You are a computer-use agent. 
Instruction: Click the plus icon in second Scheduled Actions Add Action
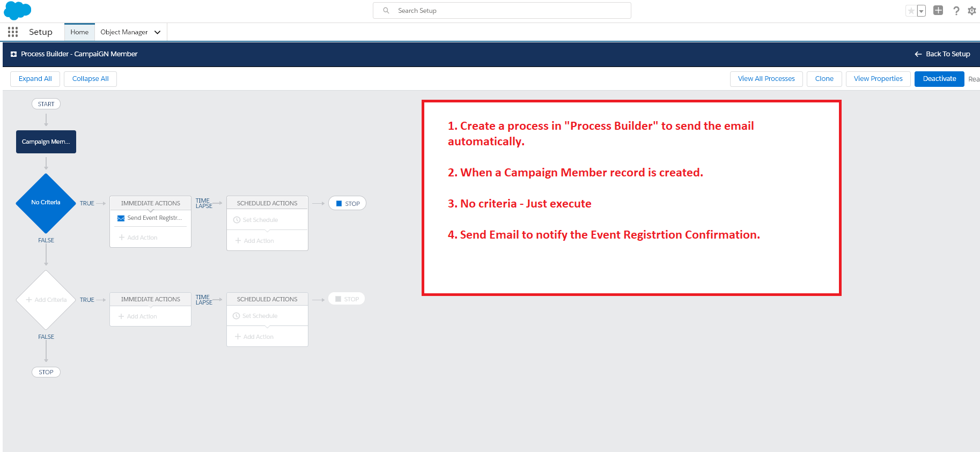click(238, 337)
